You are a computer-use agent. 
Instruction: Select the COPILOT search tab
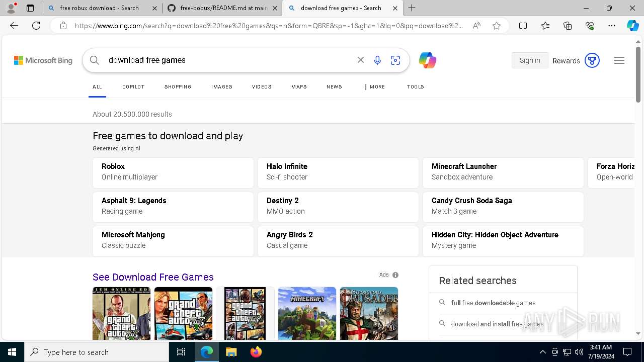point(133,87)
